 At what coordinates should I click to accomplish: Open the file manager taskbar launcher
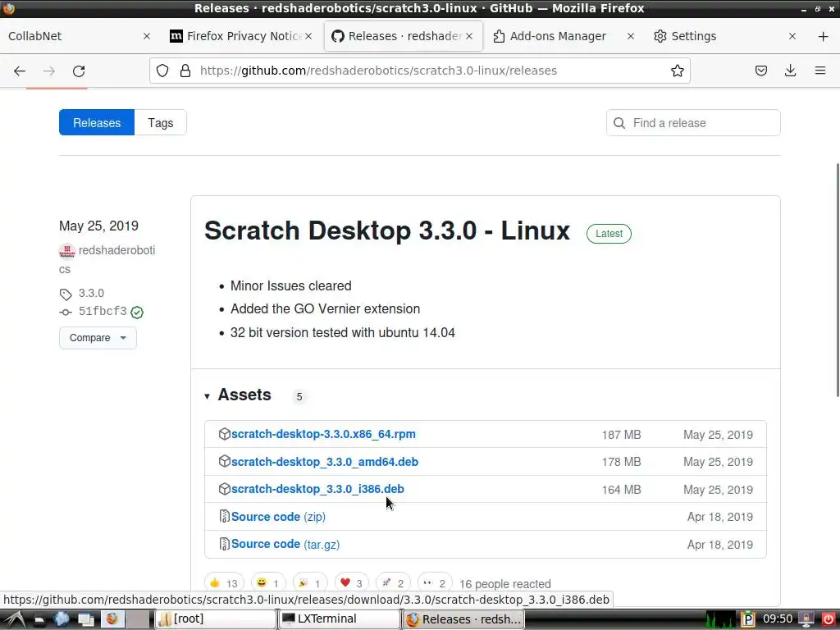tap(39, 620)
